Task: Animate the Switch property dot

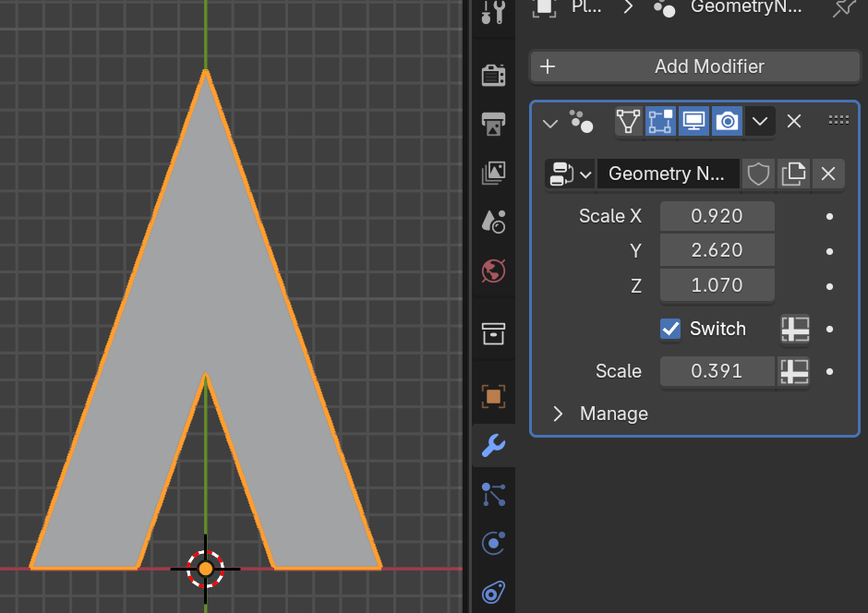Action: 829,330
